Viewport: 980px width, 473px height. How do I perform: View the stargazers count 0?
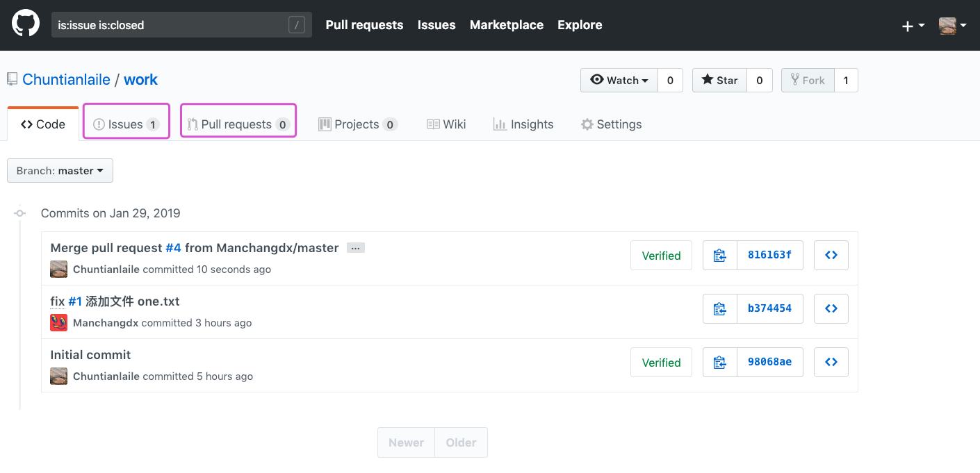click(x=759, y=80)
